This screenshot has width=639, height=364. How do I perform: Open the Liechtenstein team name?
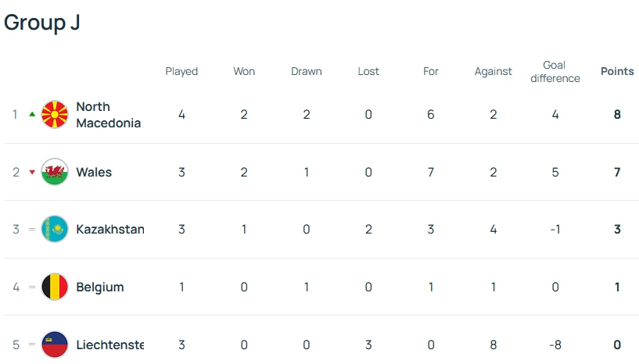coord(109,344)
